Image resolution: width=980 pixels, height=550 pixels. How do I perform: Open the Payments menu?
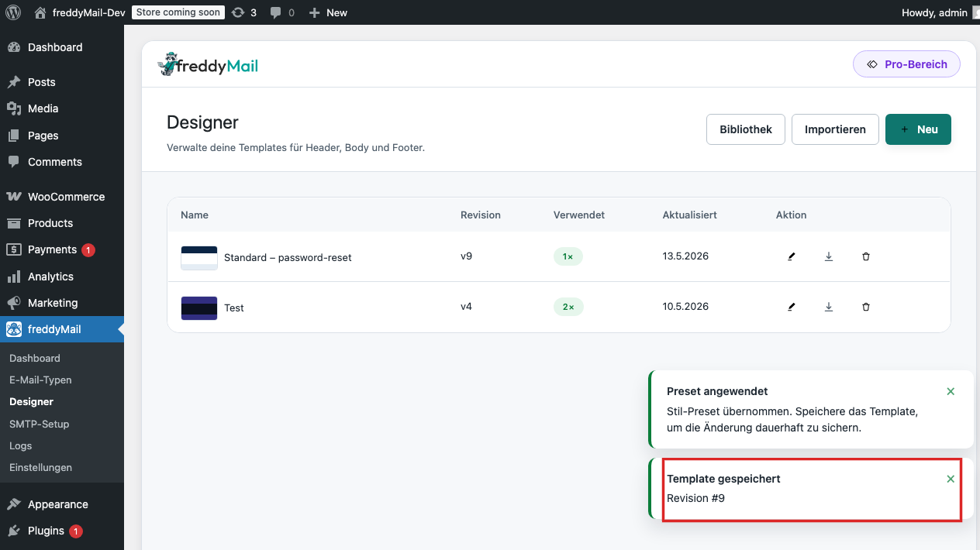pos(62,249)
